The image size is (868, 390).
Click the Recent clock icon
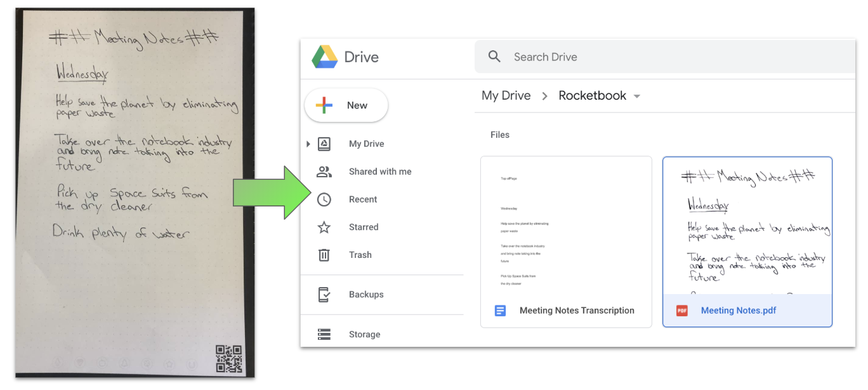324,199
